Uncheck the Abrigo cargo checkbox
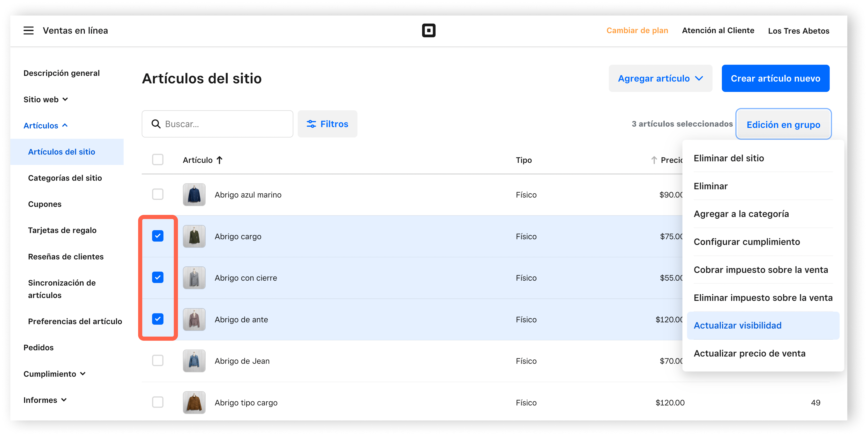The width and height of the screenshot is (868, 436). click(158, 236)
